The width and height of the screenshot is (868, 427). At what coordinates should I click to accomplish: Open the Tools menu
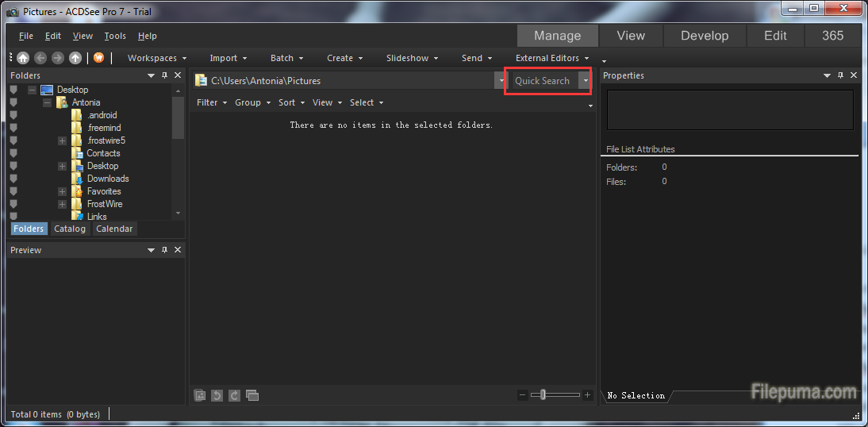click(115, 36)
